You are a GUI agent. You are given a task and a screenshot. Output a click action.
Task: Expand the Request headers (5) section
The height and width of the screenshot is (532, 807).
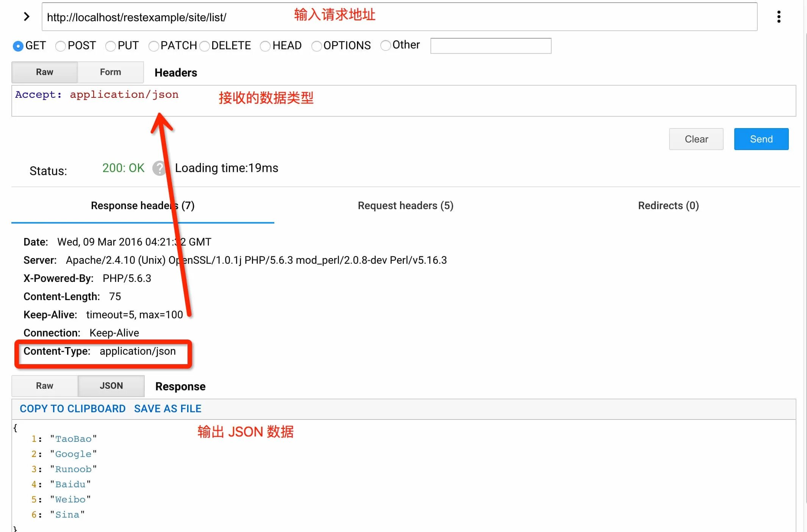pos(405,205)
